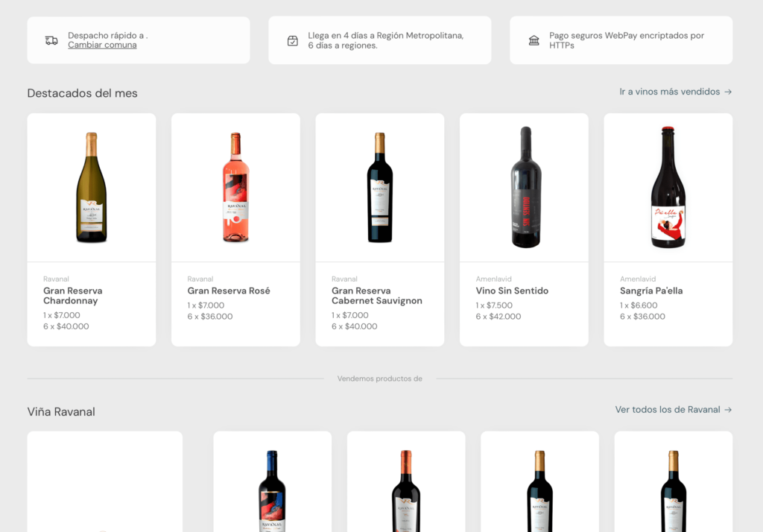The width and height of the screenshot is (763, 532).
Task: Select the Gran Reserva Rosé bottle image
Action: click(235, 188)
